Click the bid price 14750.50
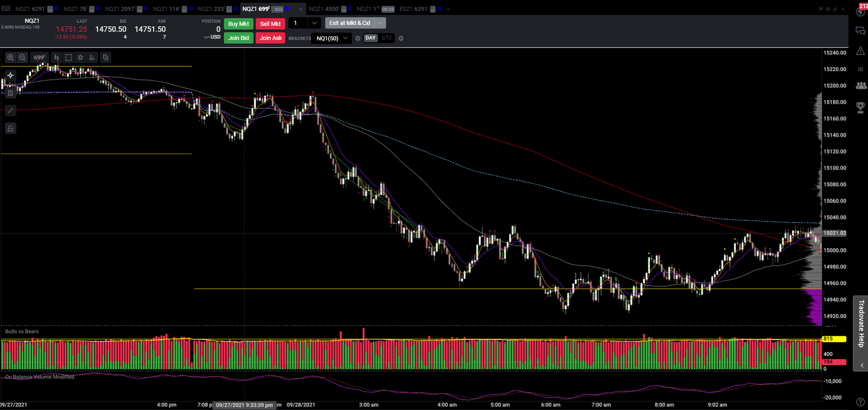868x410 pixels. click(111, 29)
